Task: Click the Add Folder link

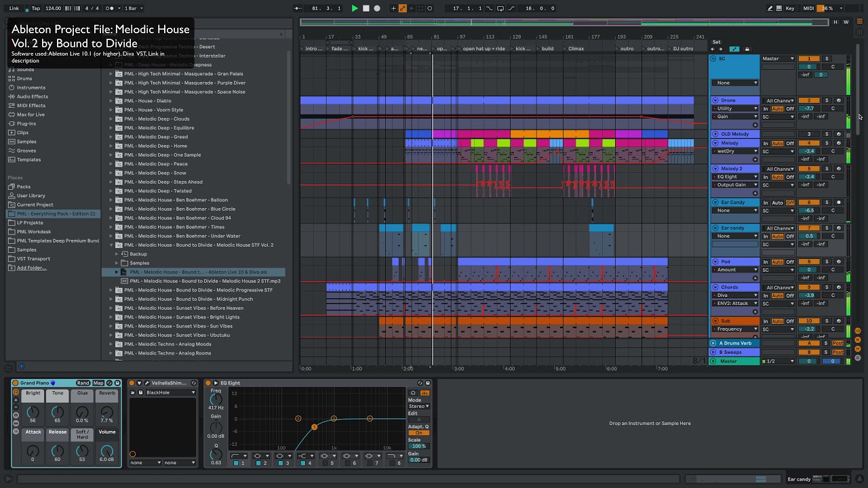Action: pyautogui.click(x=32, y=268)
